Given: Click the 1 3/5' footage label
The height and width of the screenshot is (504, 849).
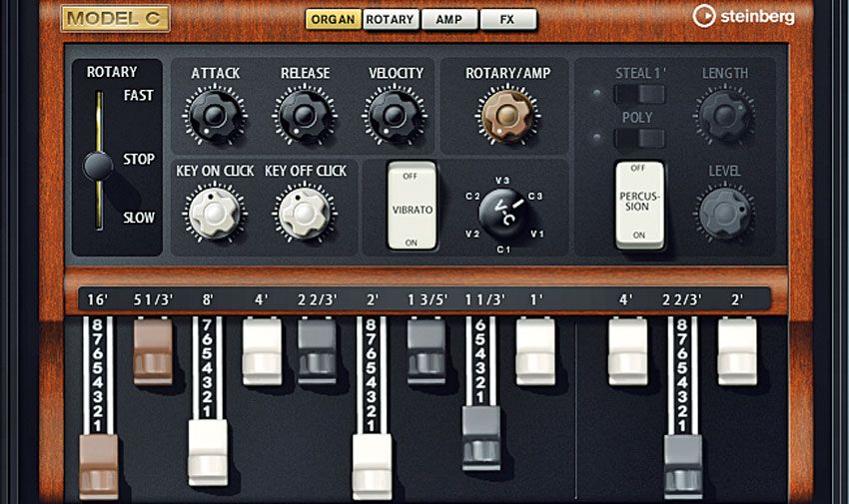Looking at the screenshot, I should [427, 299].
